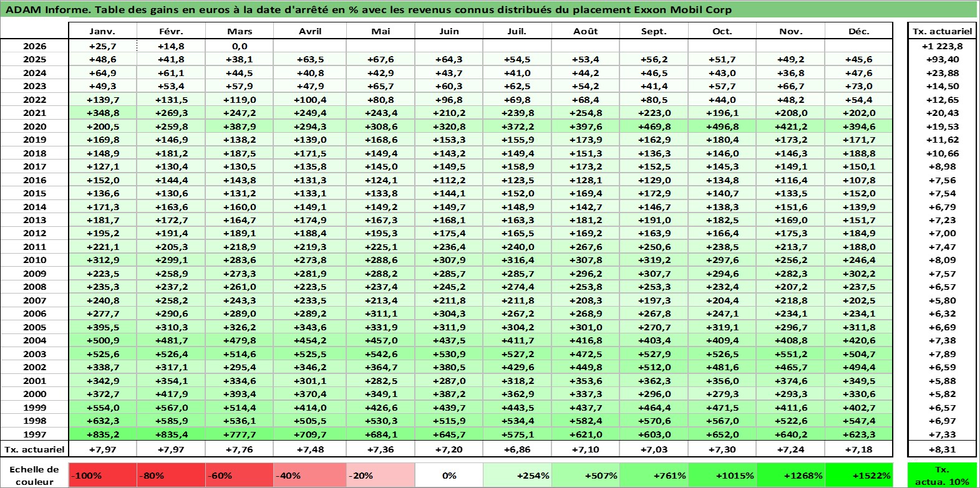Click cell value +14,8 for February 2026
980x488 pixels.
171,46
